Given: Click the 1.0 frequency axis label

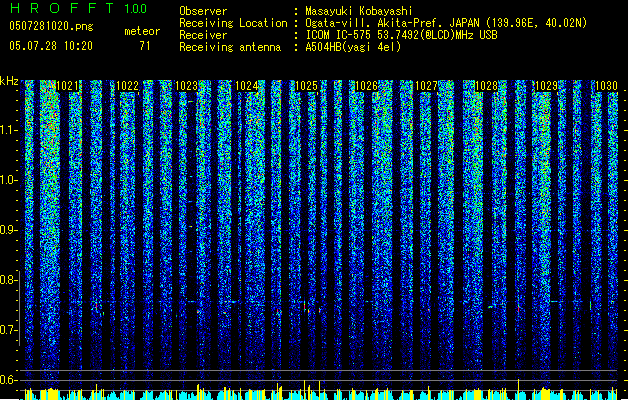Looking at the screenshot, I should 9,180.
